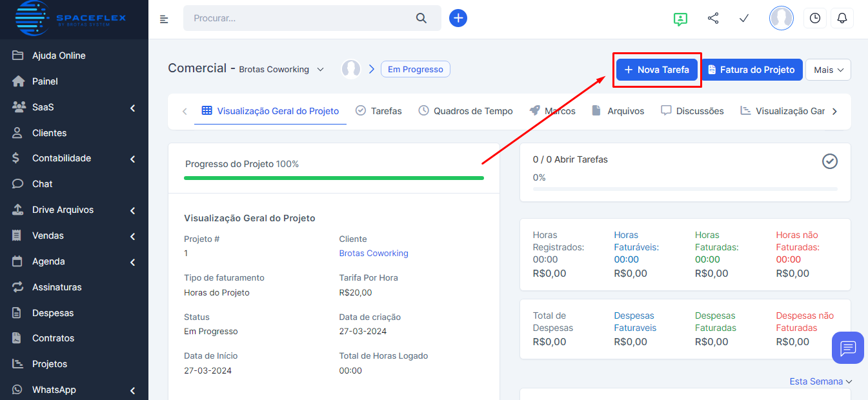868x400 pixels.
Task: Click the green project progress bar
Action: click(334, 178)
